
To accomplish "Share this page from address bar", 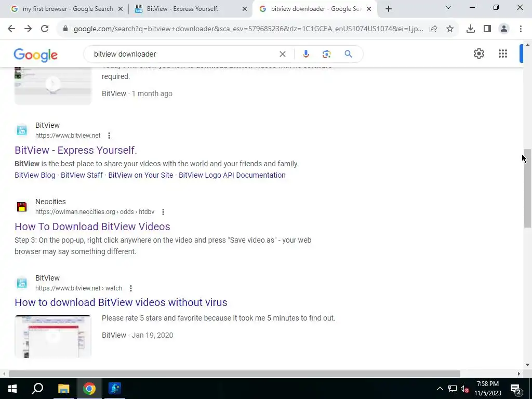I will click(433, 29).
